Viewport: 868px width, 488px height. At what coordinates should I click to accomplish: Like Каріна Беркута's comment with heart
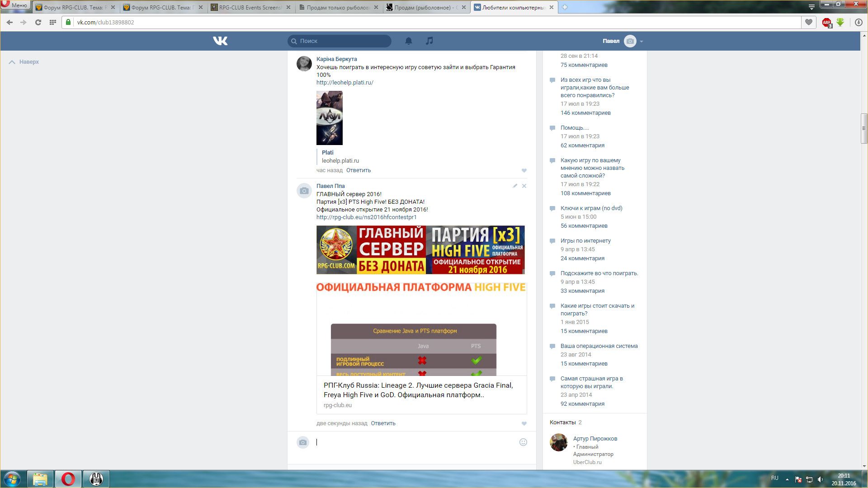524,170
